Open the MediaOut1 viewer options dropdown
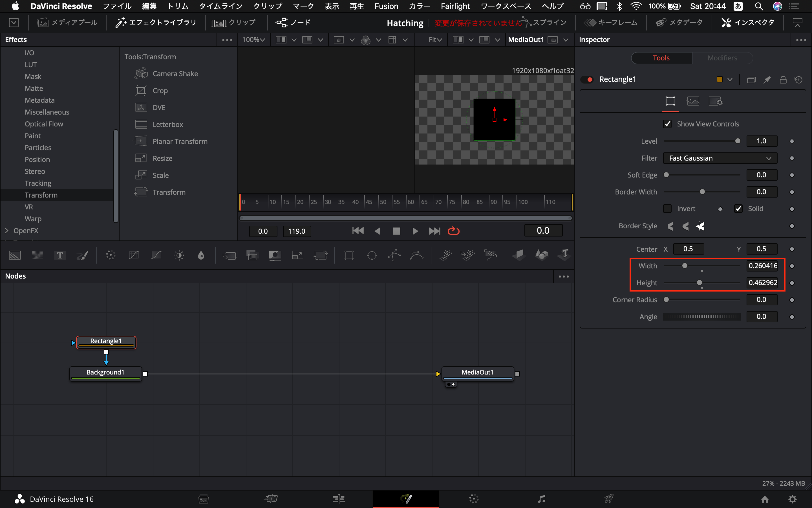Viewport: 812px width, 508px height. (x=566, y=40)
